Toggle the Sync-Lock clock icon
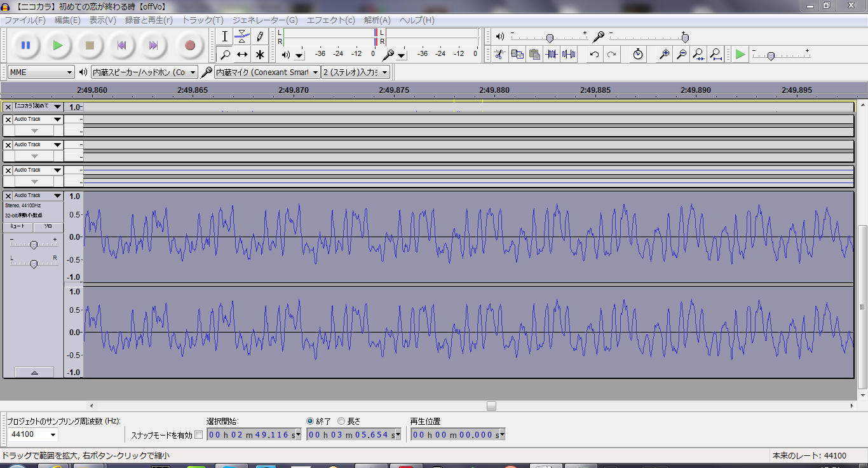 638,54
